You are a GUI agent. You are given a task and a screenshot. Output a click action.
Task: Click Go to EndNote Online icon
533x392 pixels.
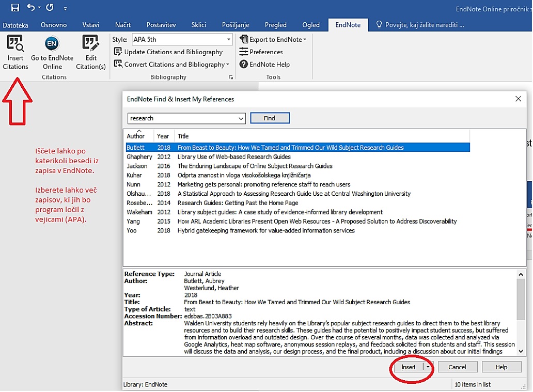(52, 52)
